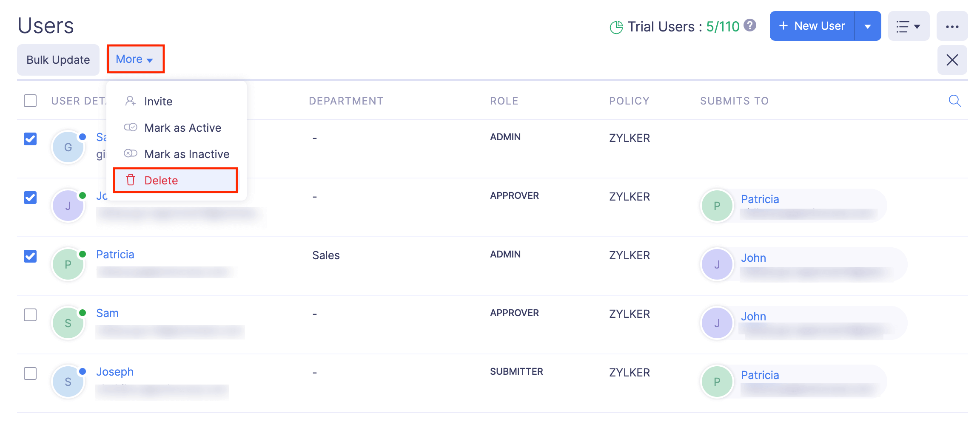
Task: Click Sam's S avatar icon
Action: pos(68,323)
